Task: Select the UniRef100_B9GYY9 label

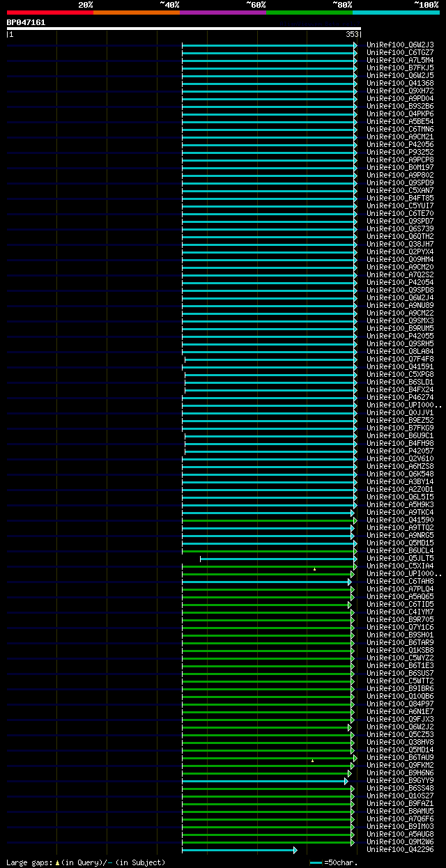Action: point(400,780)
